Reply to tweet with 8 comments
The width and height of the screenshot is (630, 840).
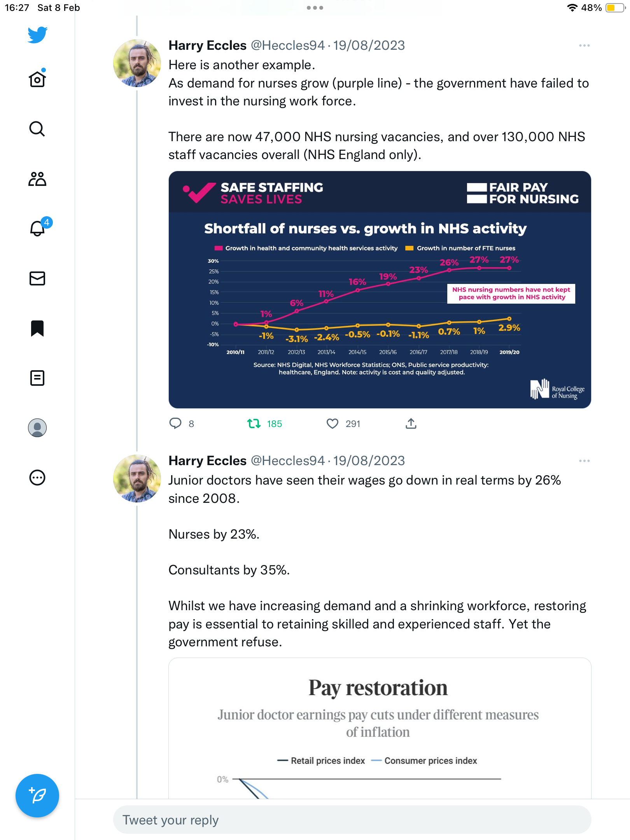(175, 423)
